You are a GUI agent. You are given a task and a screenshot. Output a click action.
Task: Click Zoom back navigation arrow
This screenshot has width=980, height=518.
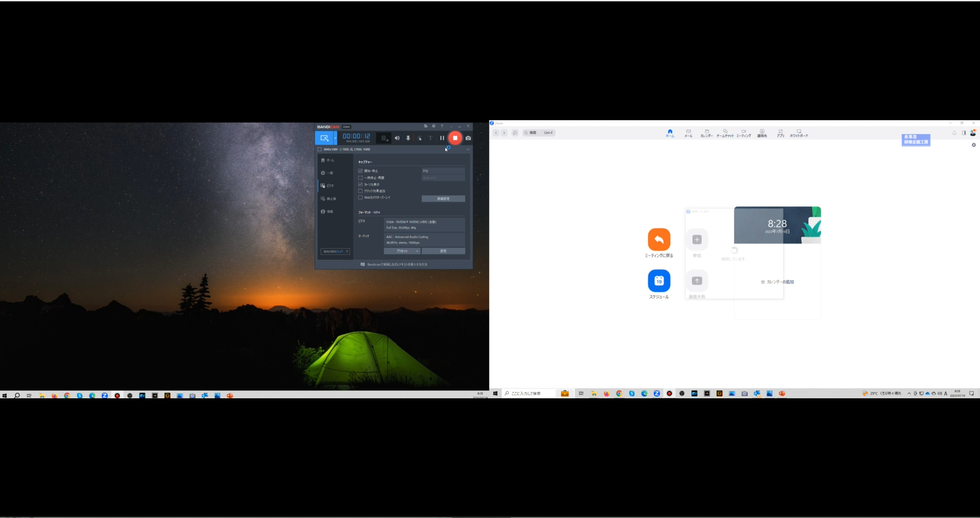[x=496, y=133]
